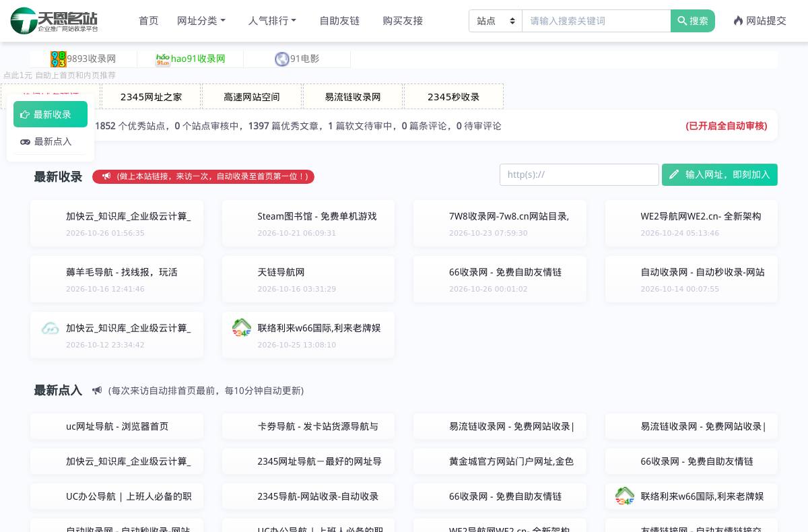
Task: Open 卡券导航 - 发卡站货源导航 link
Action: coord(308,426)
